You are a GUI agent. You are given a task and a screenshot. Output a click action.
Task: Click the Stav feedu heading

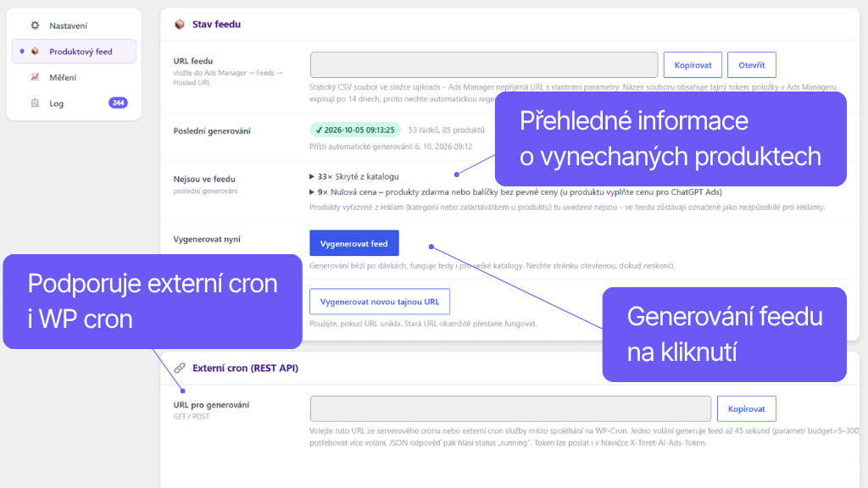coord(216,25)
